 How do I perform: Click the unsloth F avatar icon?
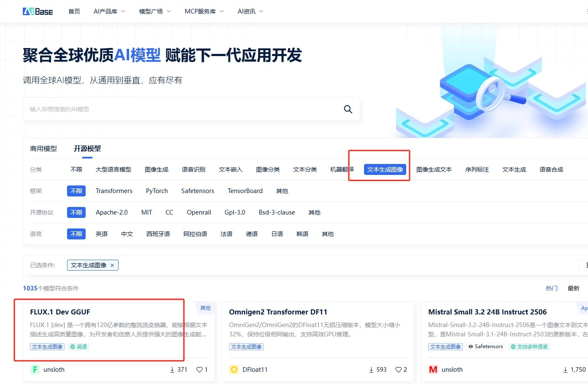pos(35,370)
